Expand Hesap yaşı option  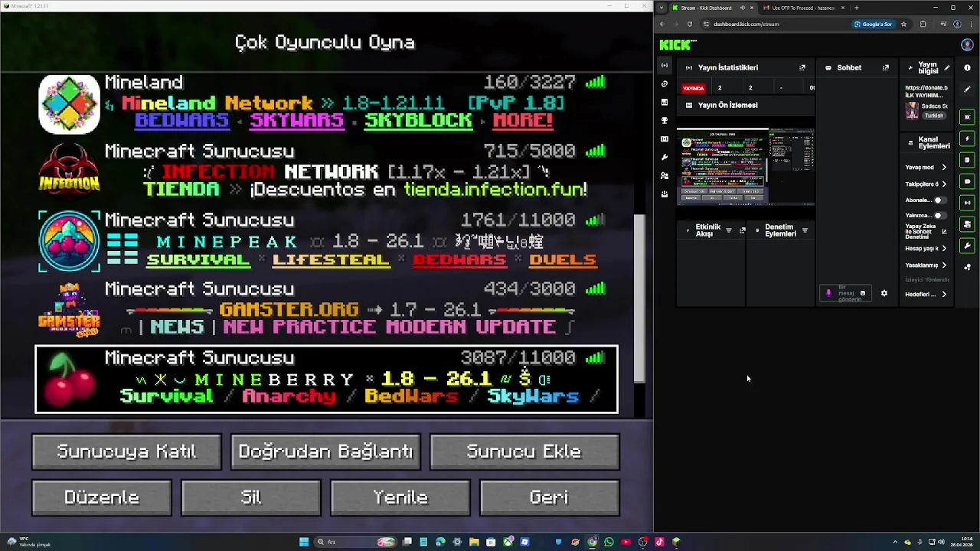point(944,248)
